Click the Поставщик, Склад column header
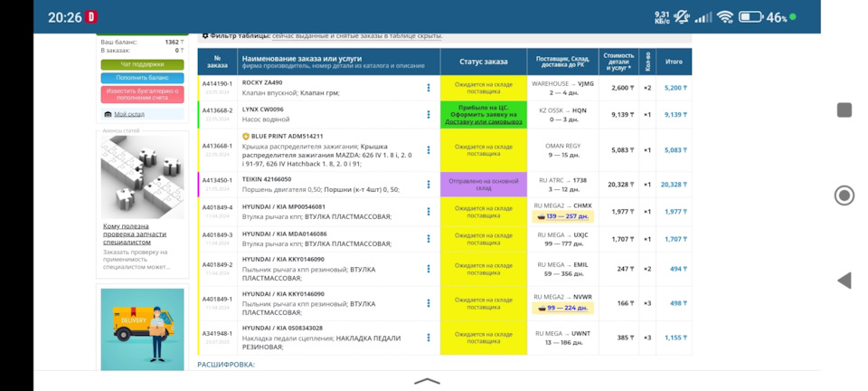This screenshot has height=391, width=868. coord(563,62)
